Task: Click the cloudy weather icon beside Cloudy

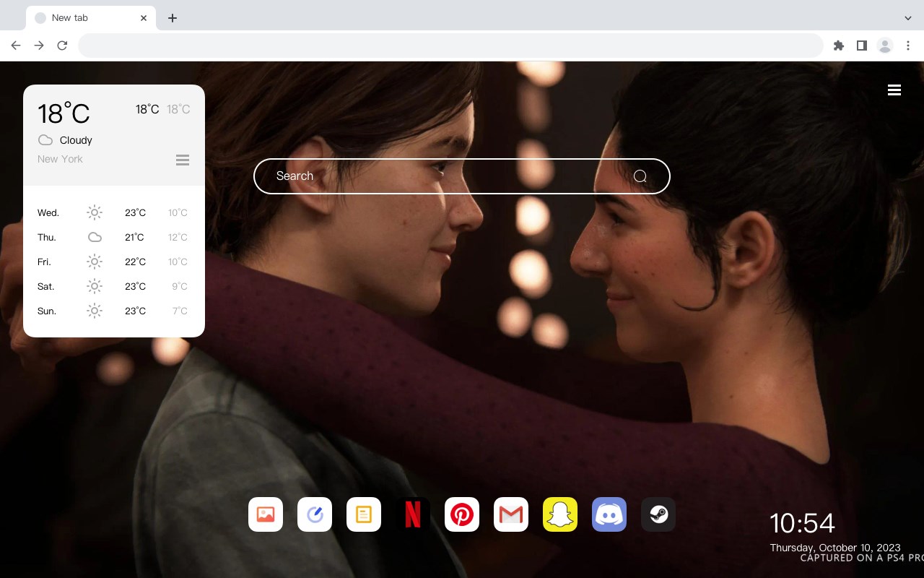Action: pyautogui.click(x=45, y=140)
